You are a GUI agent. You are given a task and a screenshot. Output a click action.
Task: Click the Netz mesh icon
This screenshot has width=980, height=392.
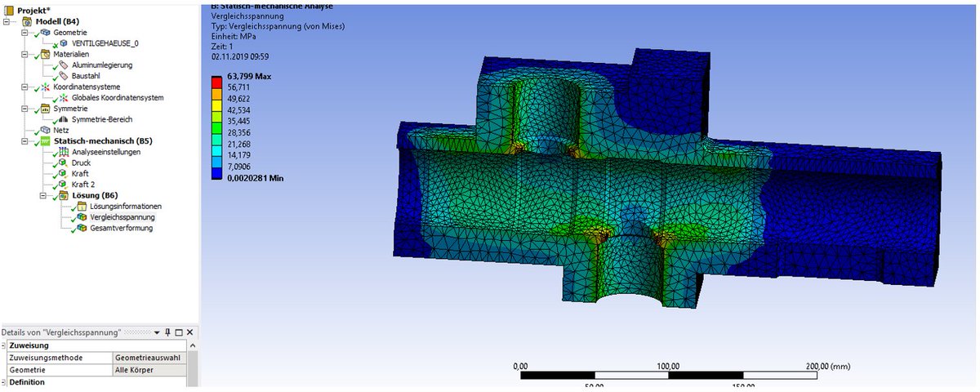44,130
